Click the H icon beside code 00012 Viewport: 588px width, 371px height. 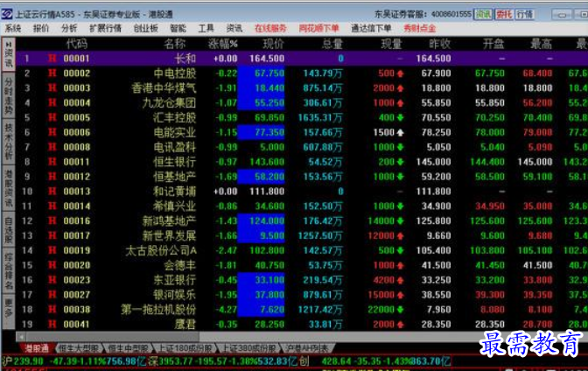point(52,176)
